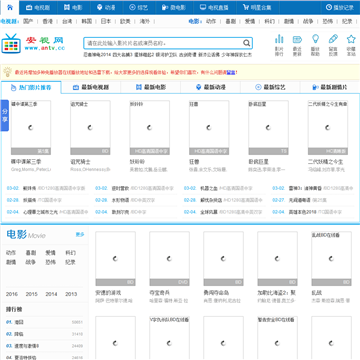
Task: Open the 电视剧 channel in top bar
Action: tap(38, 7)
